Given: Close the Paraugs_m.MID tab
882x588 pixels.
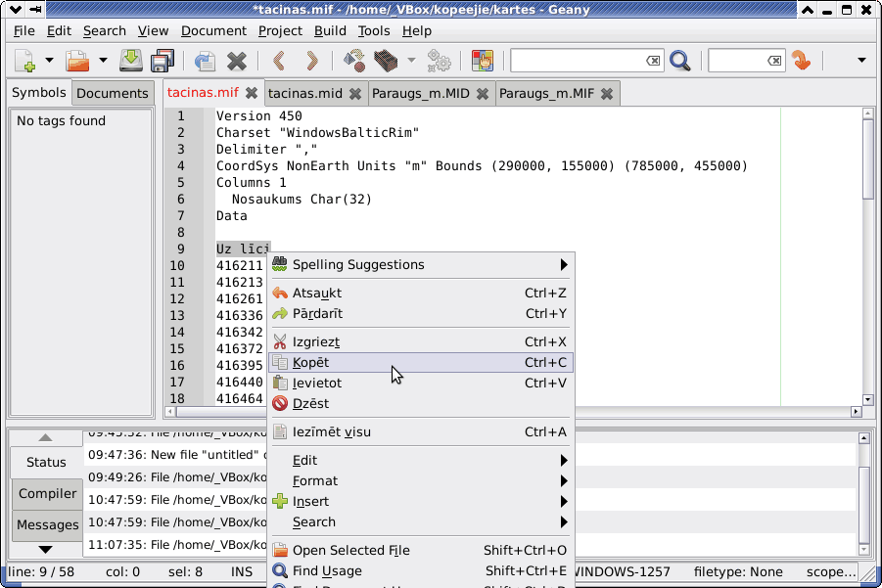Looking at the screenshot, I should point(482,94).
